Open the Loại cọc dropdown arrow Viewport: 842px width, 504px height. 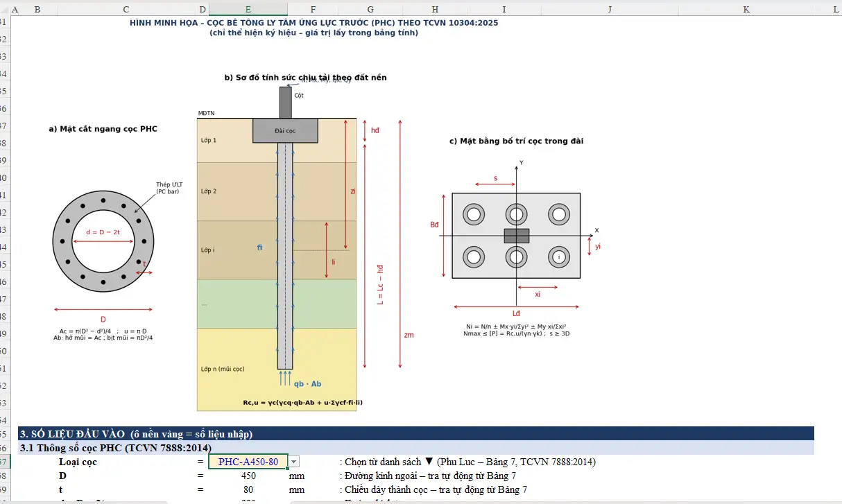coord(294,462)
